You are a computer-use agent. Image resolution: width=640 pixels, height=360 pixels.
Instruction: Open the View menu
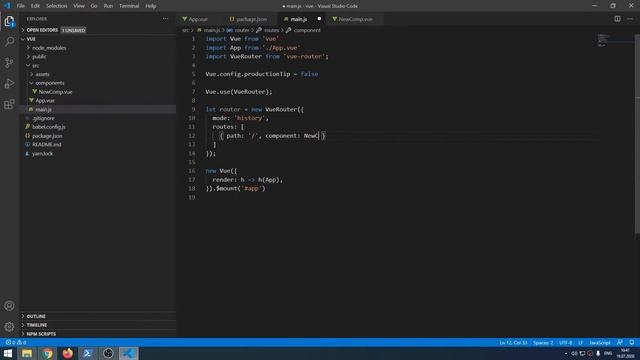pos(79,6)
